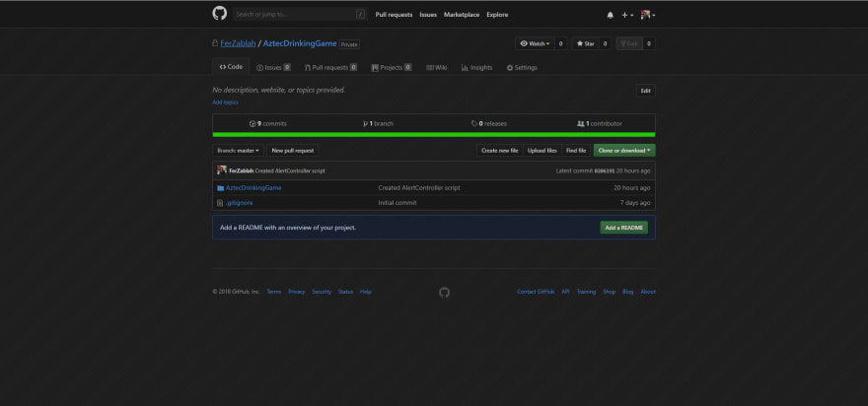
Task: Open API footer link
Action: click(x=565, y=292)
